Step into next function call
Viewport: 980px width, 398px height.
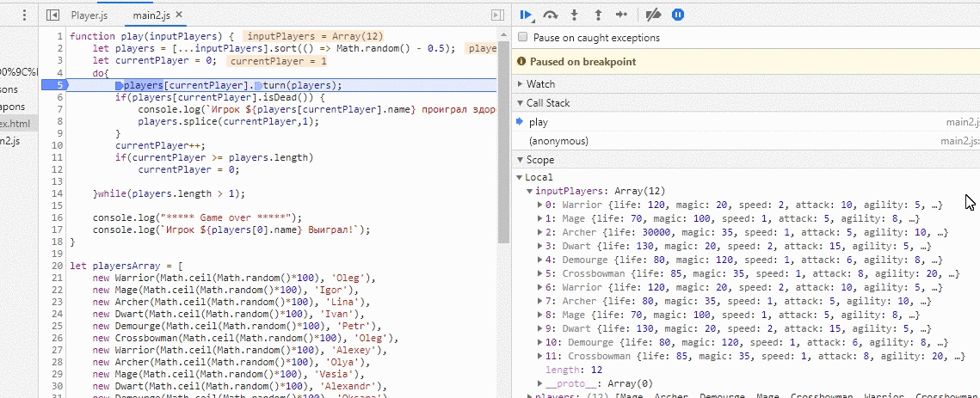(x=574, y=15)
